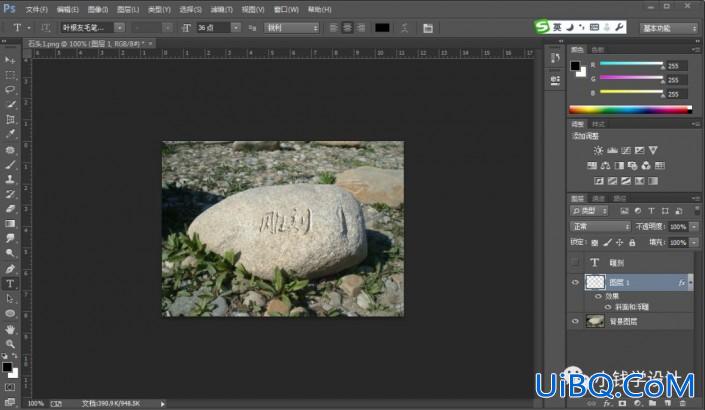Add a Brightness/Contrast adjustment
Image resolution: width=705 pixels, height=410 pixels.
click(598, 150)
